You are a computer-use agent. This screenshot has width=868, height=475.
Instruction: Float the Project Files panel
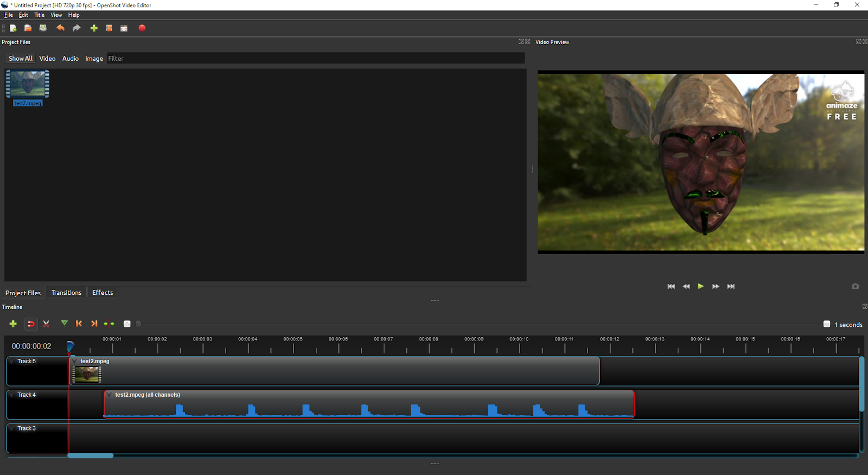tap(521, 42)
